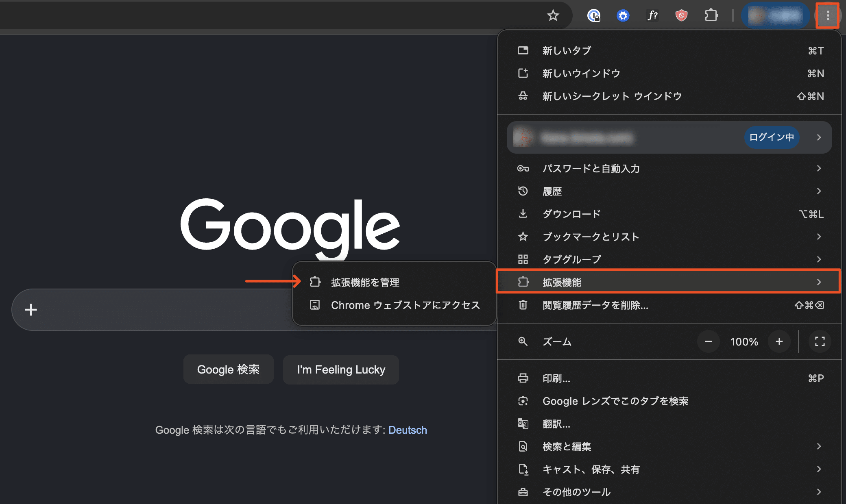
Task: Click the Google Lens icon in menu
Action: [523, 401]
